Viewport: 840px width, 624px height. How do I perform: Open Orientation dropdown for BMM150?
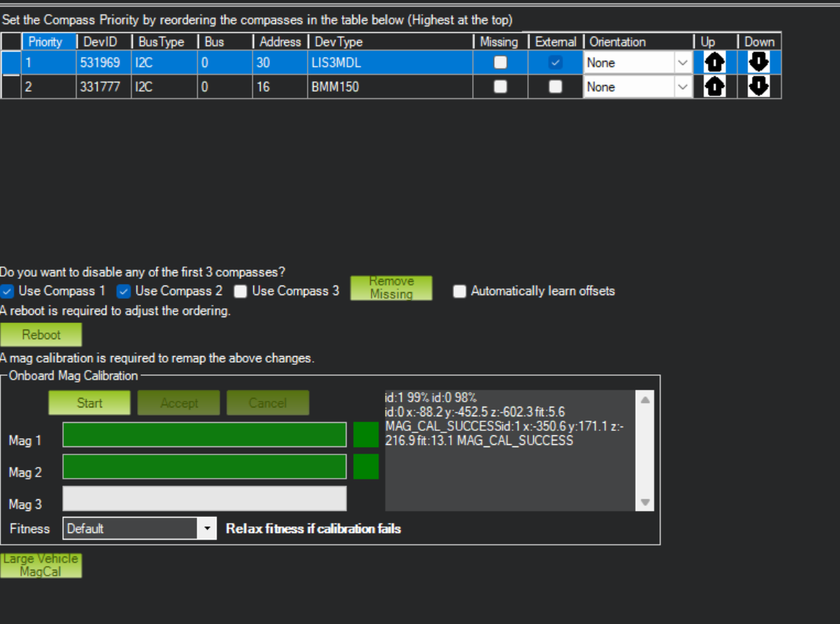(x=682, y=87)
